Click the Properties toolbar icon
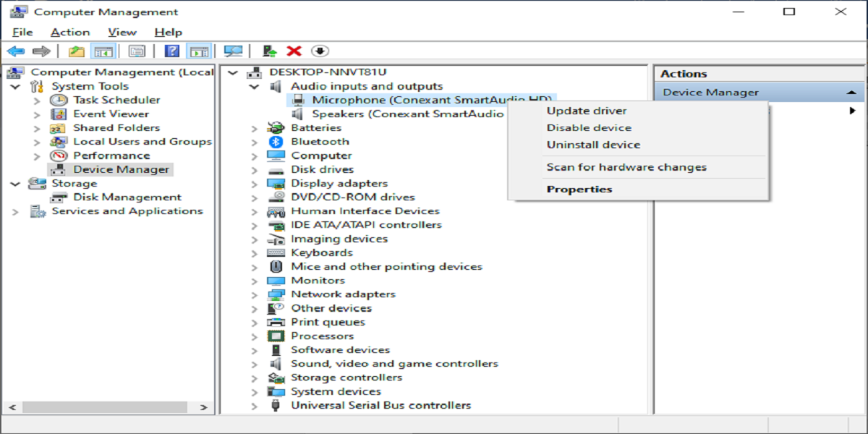 point(137,51)
